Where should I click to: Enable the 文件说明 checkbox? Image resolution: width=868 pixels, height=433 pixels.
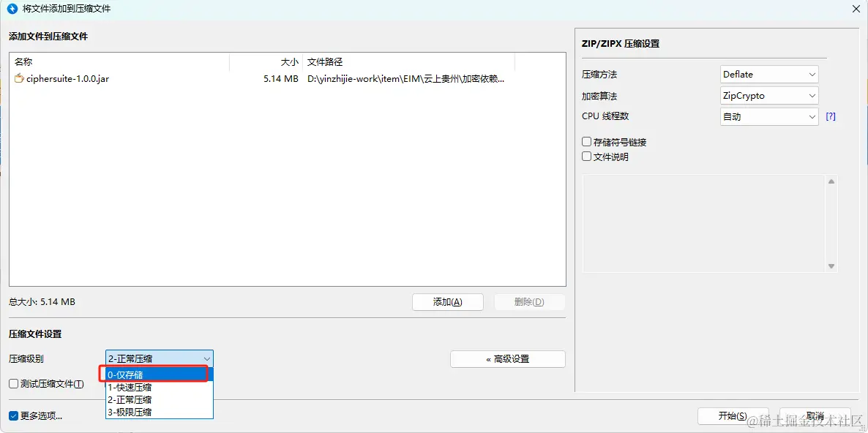(x=586, y=156)
